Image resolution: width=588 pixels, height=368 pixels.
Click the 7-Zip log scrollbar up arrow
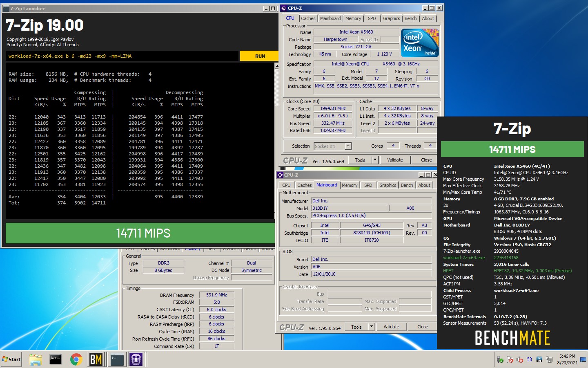click(x=276, y=66)
